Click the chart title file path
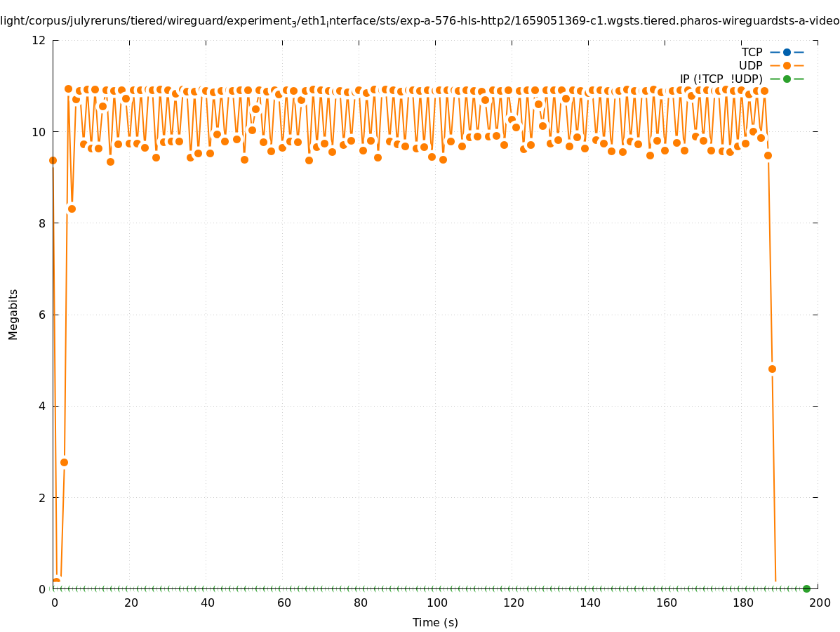Screen dimensions: 840x632 pyautogui.click(x=420, y=21)
